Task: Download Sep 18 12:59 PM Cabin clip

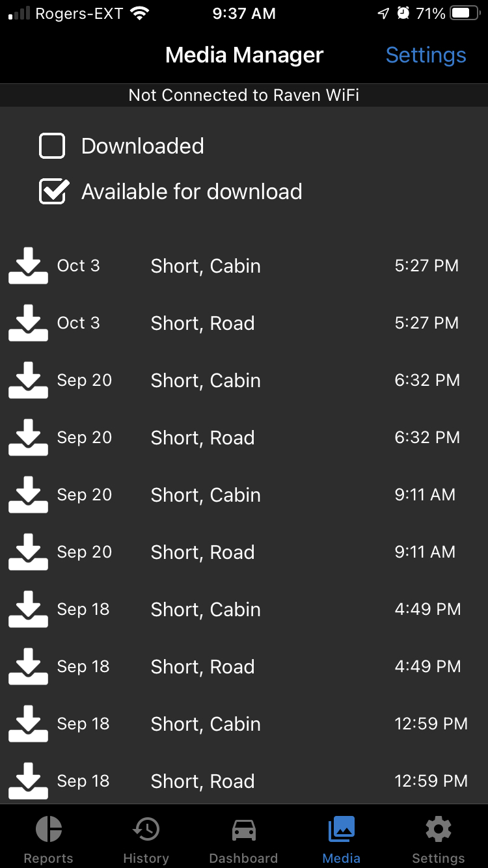Action: [28, 724]
